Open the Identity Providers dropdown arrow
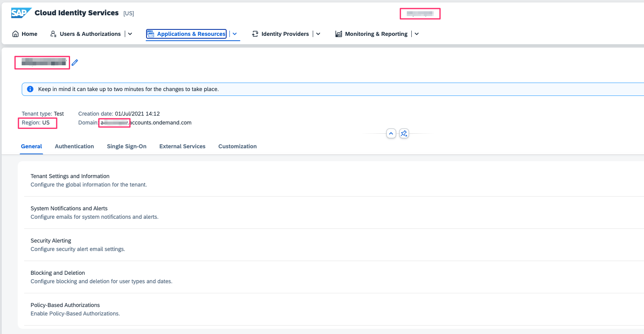 pyautogui.click(x=318, y=34)
